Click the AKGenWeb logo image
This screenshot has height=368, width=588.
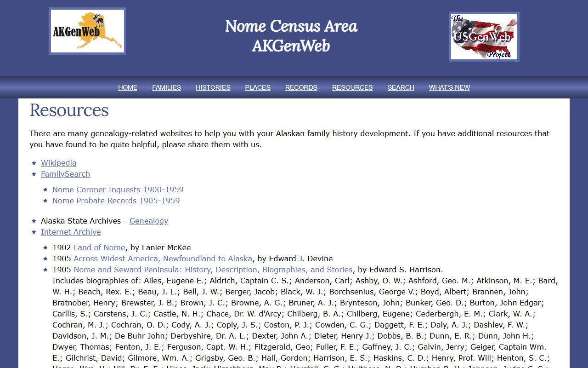(x=87, y=31)
